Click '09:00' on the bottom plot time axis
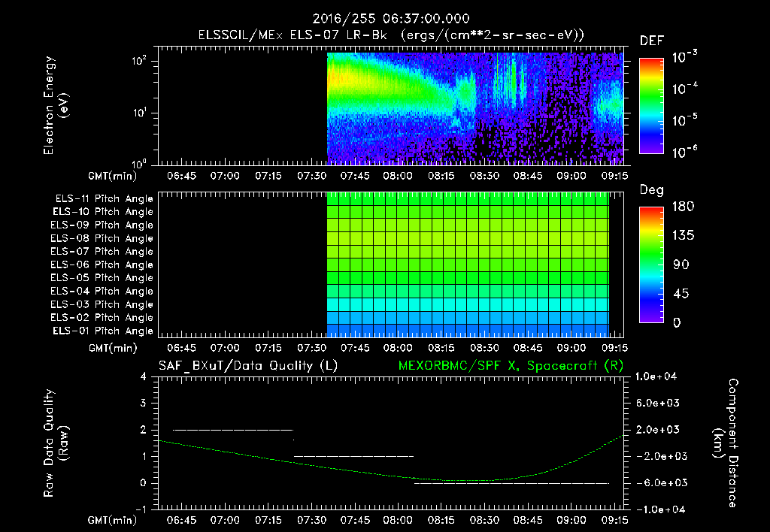 point(571,520)
